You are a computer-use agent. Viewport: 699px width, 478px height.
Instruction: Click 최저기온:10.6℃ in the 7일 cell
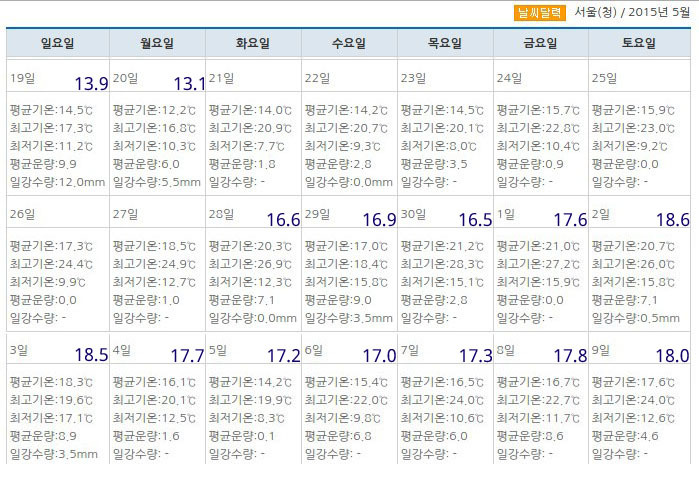click(x=442, y=418)
